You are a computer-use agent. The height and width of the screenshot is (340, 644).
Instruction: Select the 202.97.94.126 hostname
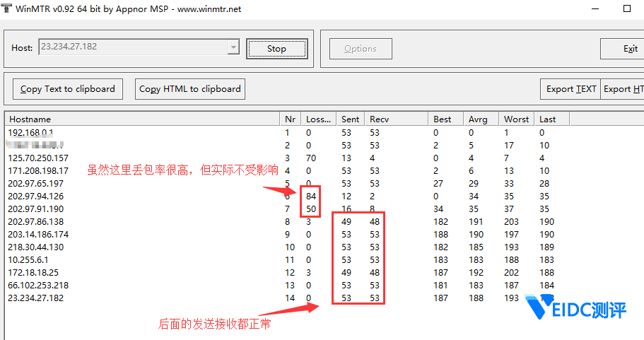pyautogui.click(x=36, y=197)
